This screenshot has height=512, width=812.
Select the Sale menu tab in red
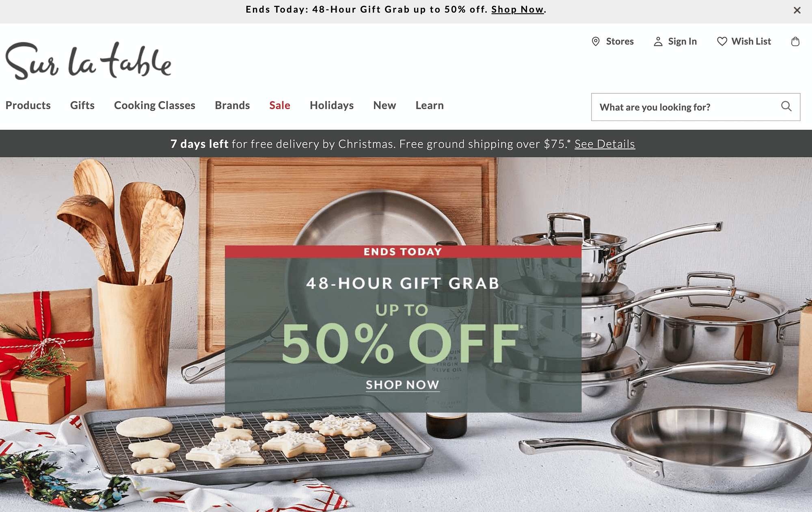[x=279, y=106]
